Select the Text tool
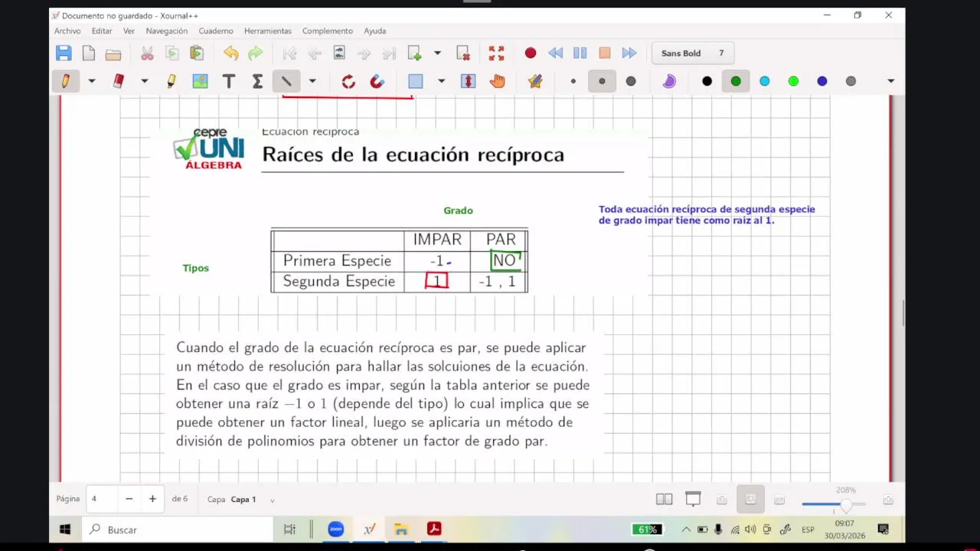The height and width of the screenshot is (551, 980). coord(228,81)
